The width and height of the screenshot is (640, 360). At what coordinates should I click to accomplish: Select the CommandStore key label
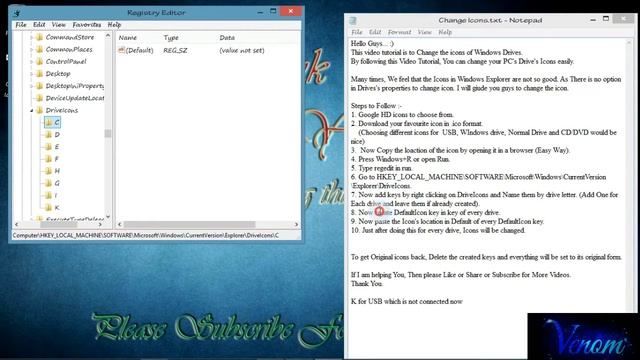(70, 37)
